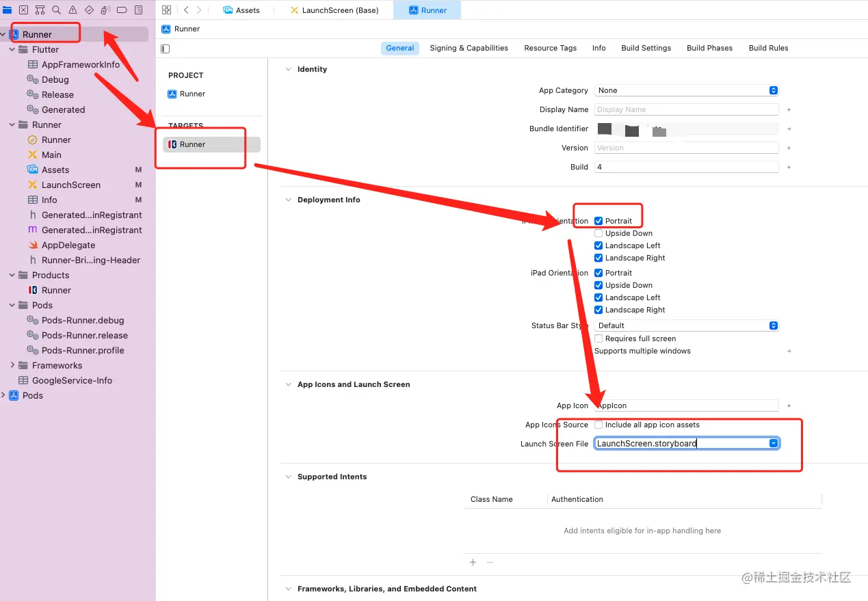Toggle the project and targets list sidebar
This screenshot has height=601, width=868.
(165, 49)
